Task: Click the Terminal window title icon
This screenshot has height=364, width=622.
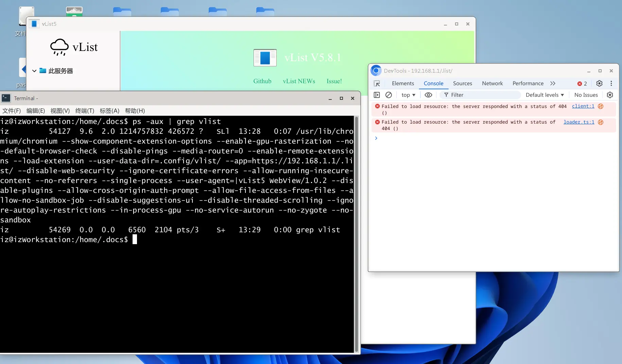Action: pos(6,98)
